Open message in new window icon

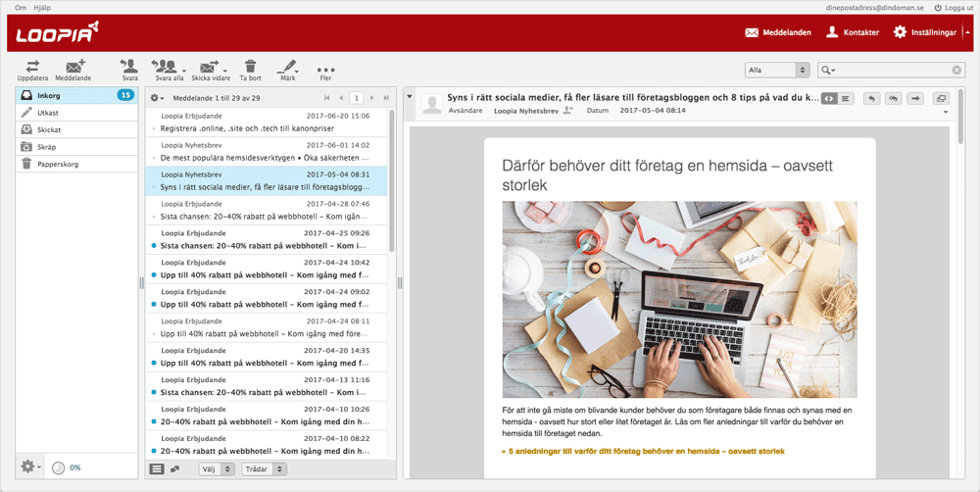(x=941, y=98)
